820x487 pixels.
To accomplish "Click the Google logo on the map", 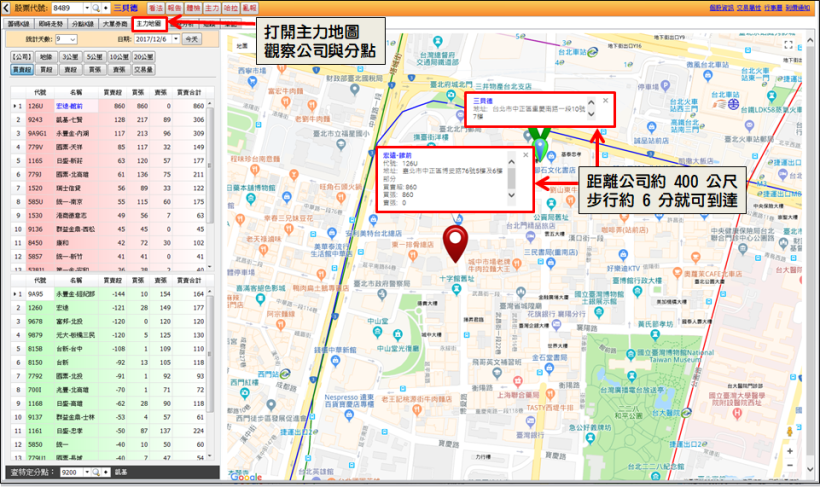I will click(x=246, y=476).
